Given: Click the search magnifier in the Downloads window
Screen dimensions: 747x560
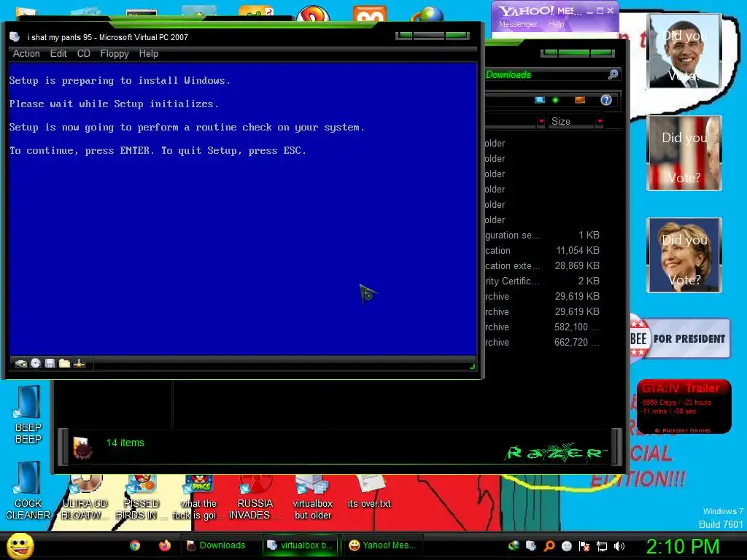Looking at the screenshot, I should coord(613,74).
